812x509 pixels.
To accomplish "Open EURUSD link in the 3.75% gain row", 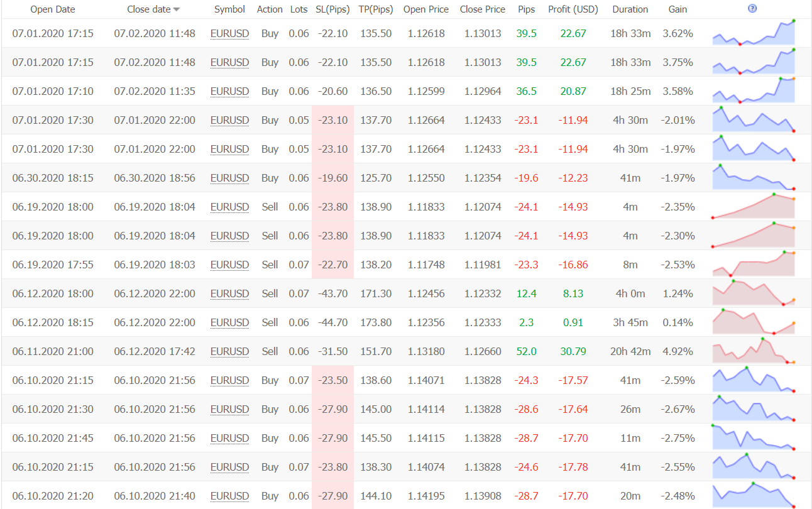I will pos(229,62).
